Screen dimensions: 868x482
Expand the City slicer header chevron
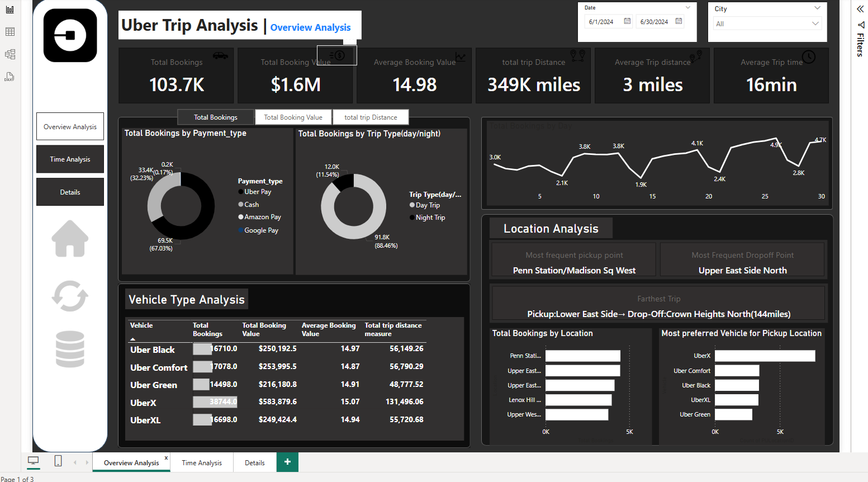coord(817,8)
